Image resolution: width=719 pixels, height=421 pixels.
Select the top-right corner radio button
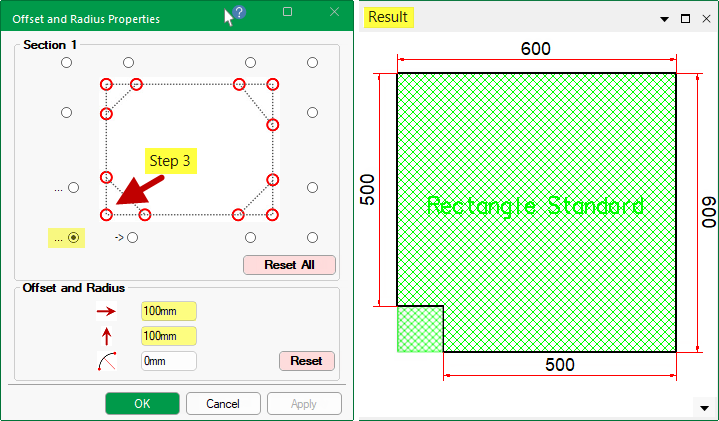[313, 63]
